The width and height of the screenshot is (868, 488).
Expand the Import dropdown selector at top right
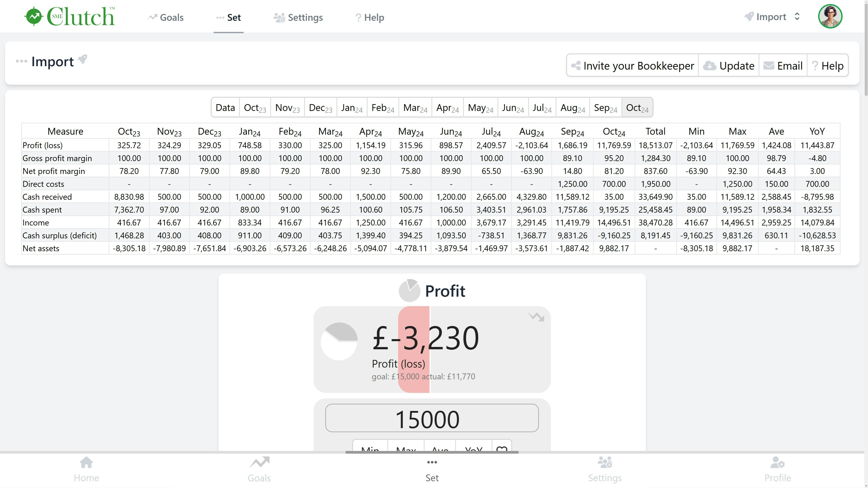772,16
